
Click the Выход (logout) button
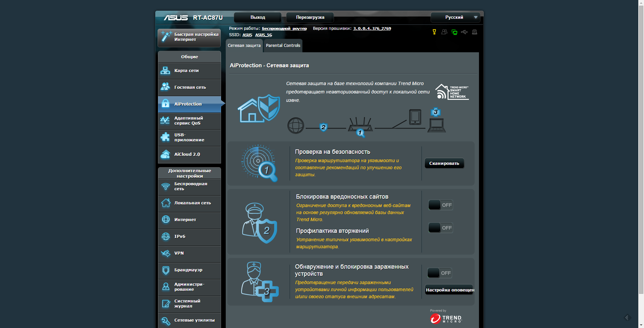pos(258,17)
